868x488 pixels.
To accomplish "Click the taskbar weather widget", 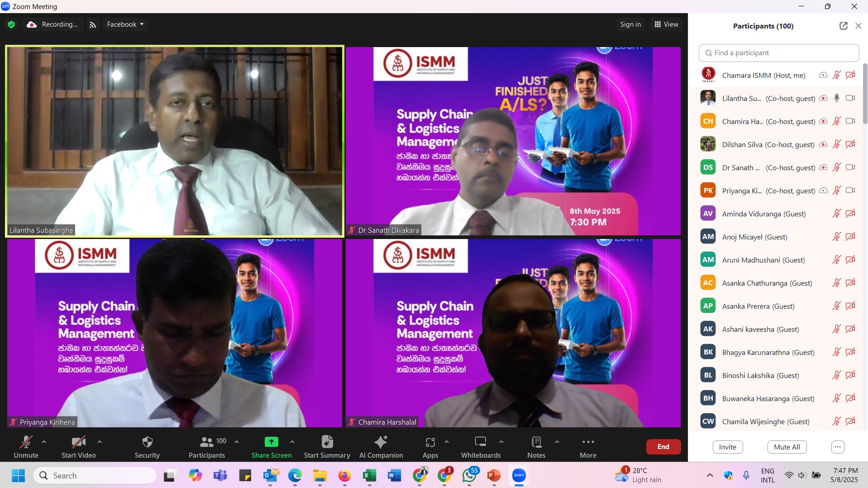I will pos(638,475).
